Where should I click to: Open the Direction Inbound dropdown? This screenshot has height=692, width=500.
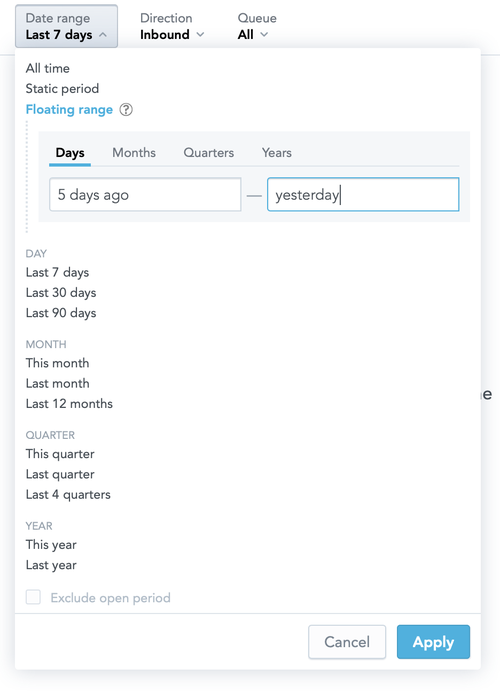click(x=172, y=26)
